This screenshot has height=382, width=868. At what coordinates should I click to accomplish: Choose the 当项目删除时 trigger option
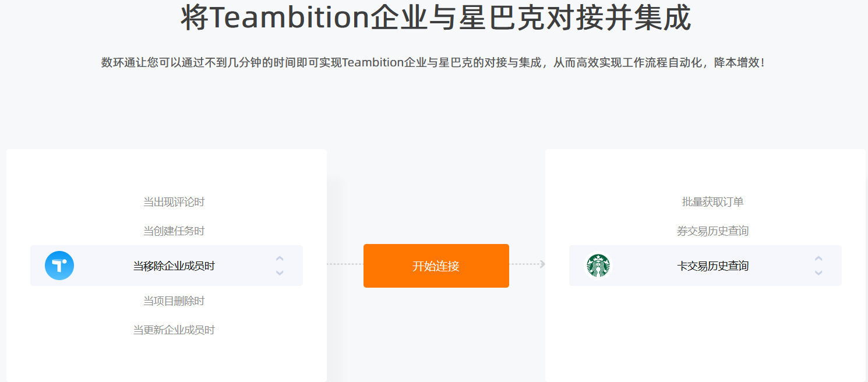tap(174, 301)
